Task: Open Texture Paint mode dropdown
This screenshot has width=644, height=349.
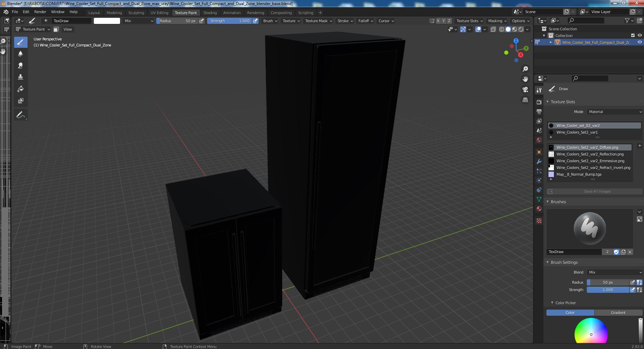Action: click(33, 29)
